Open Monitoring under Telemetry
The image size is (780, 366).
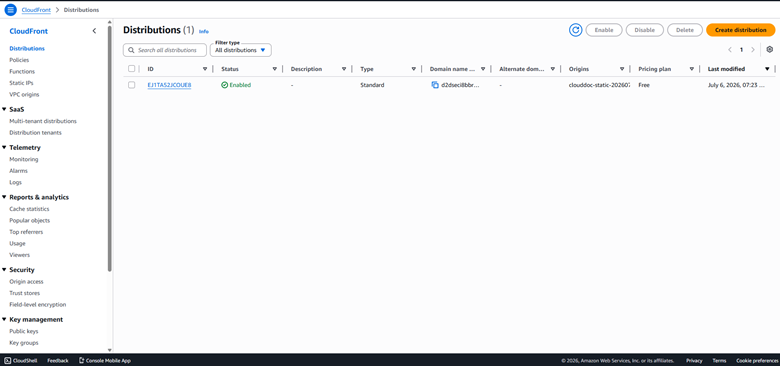click(24, 160)
